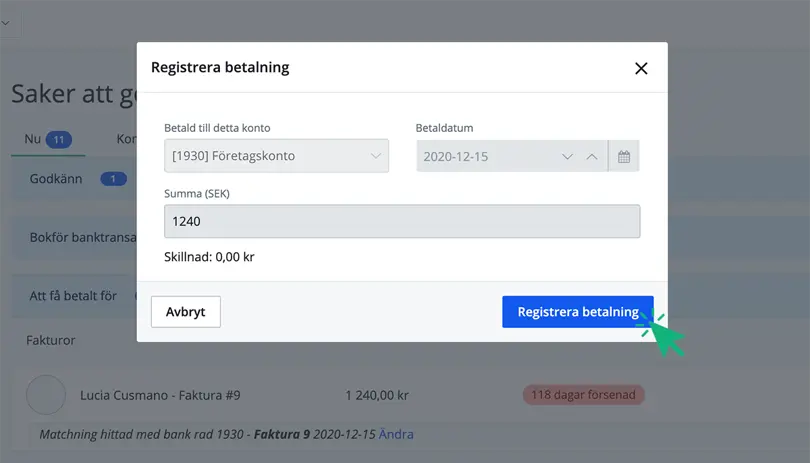Decrease the Betaldatum with down chevron
Screen dimensions: 810x463
point(567,157)
